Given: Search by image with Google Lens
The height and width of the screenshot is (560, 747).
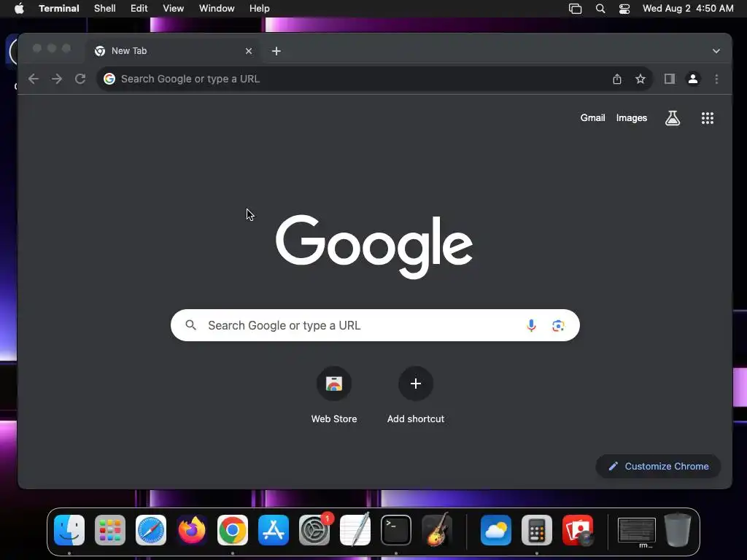Looking at the screenshot, I should [558, 325].
